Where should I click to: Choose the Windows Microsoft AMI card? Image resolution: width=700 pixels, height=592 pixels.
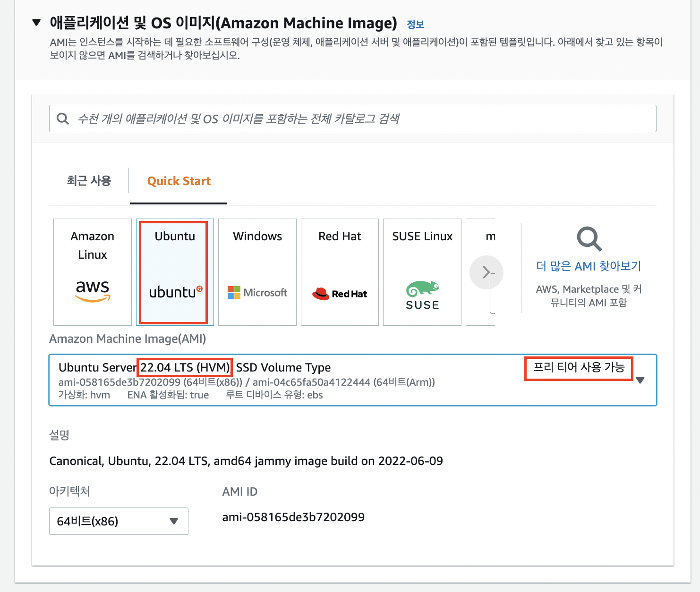(x=257, y=272)
